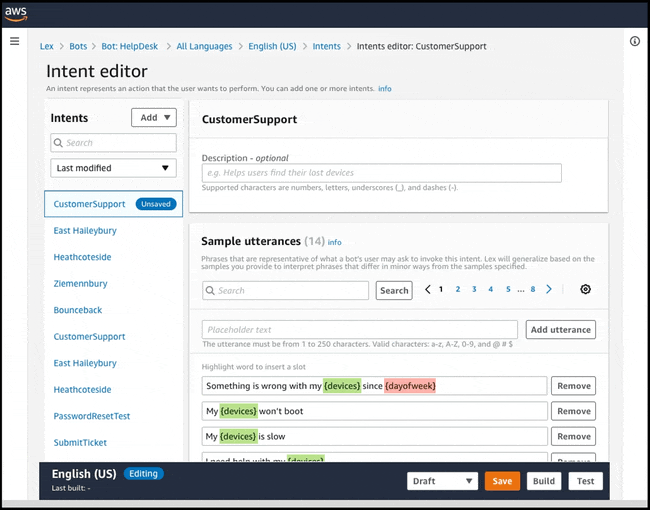Open utterance list settings gear
Image resolution: width=650 pixels, height=510 pixels.
pyautogui.click(x=585, y=289)
